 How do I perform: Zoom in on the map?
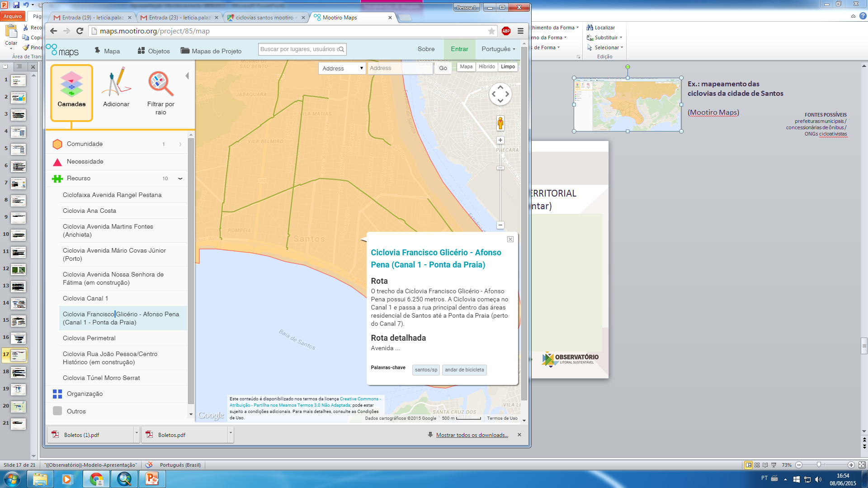(x=500, y=140)
